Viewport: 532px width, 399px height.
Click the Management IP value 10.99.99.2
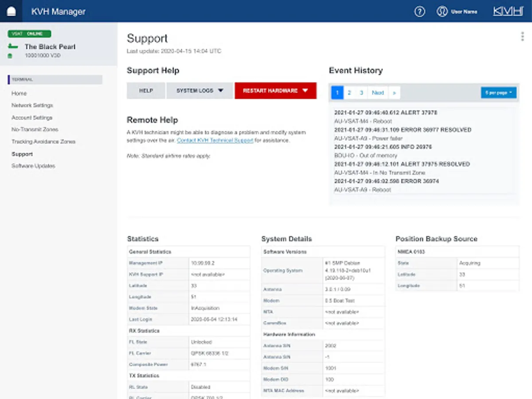[x=203, y=263]
